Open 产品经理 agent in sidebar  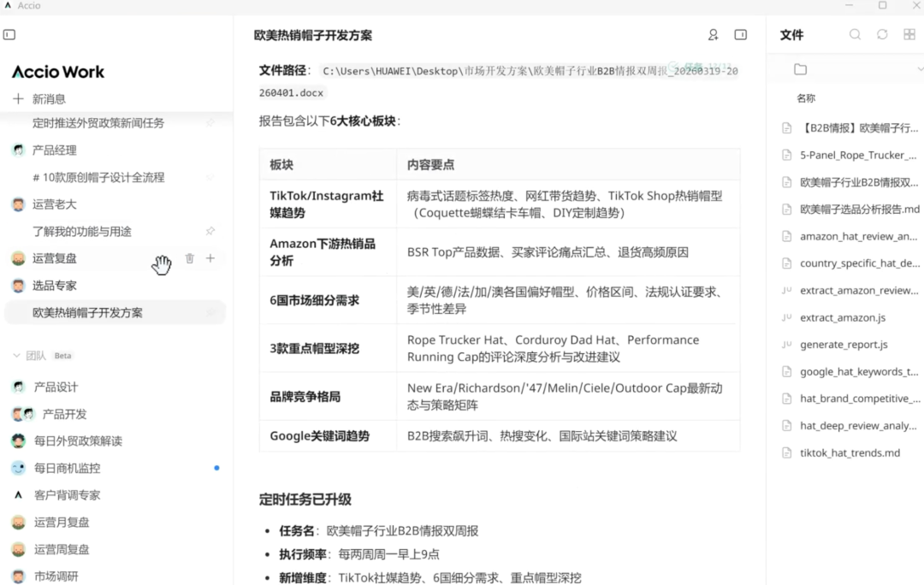click(54, 151)
